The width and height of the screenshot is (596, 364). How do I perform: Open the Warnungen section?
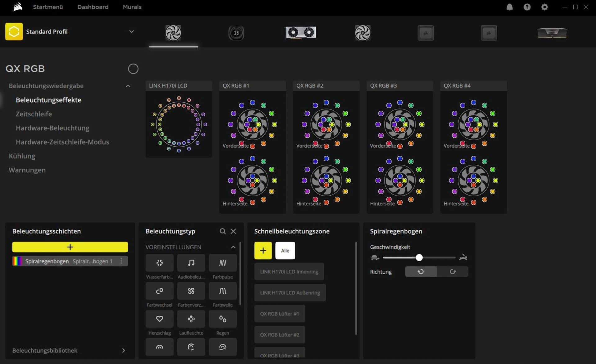pos(27,170)
